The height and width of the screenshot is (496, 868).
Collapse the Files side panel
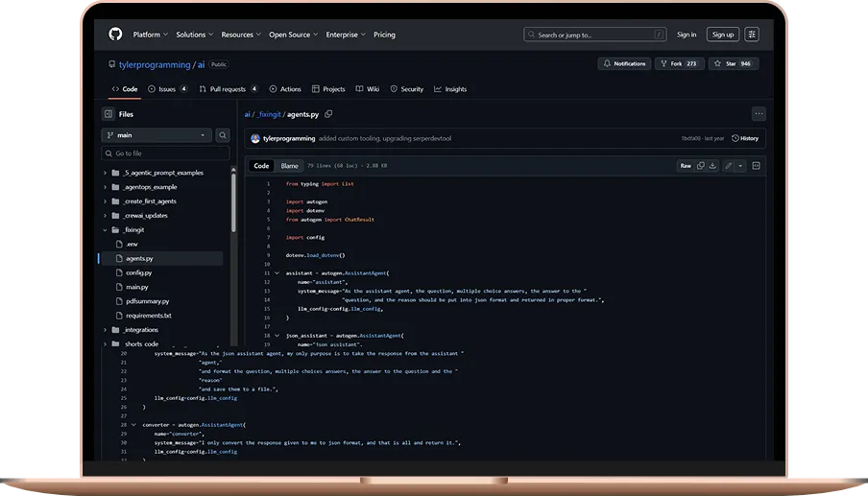click(x=108, y=114)
